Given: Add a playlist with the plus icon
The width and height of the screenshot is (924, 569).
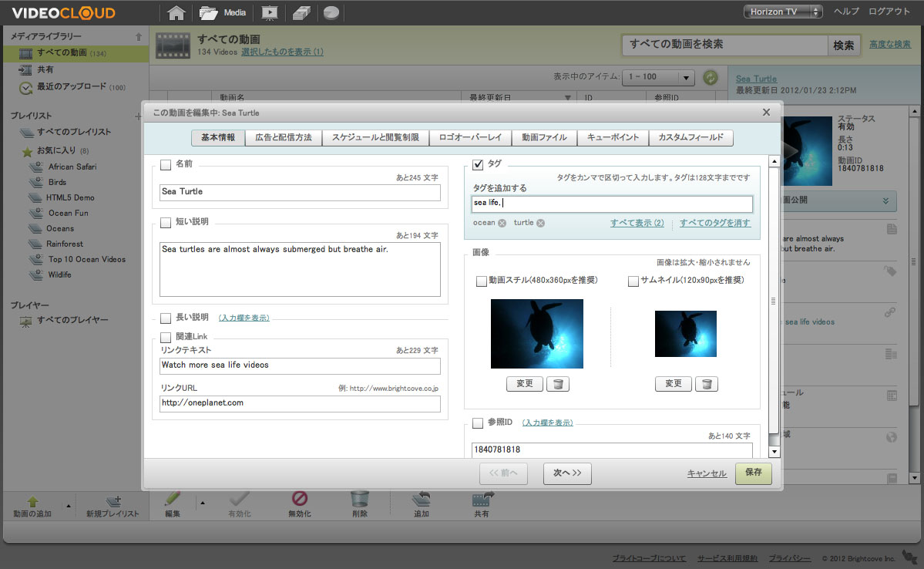Looking at the screenshot, I should pyautogui.click(x=138, y=116).
